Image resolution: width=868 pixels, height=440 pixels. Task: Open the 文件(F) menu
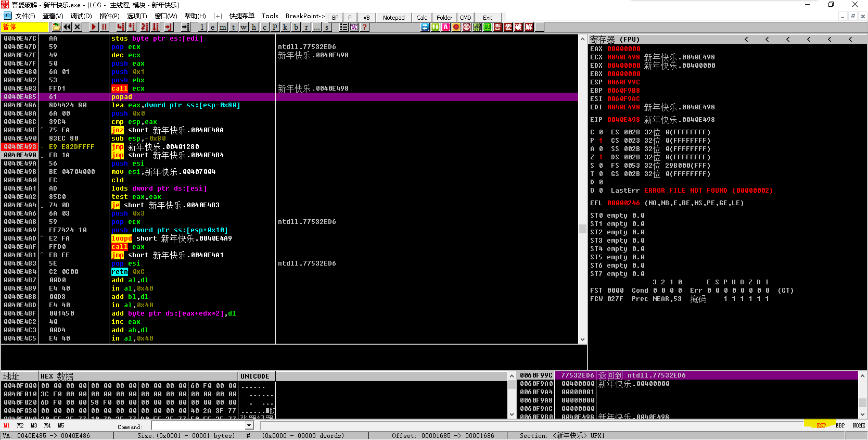coord(25,16)
